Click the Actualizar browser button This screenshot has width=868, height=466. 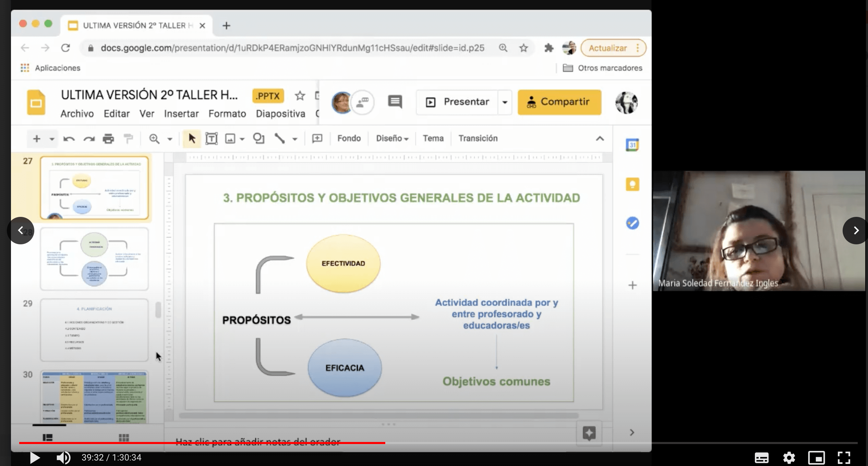click(608, 48)
